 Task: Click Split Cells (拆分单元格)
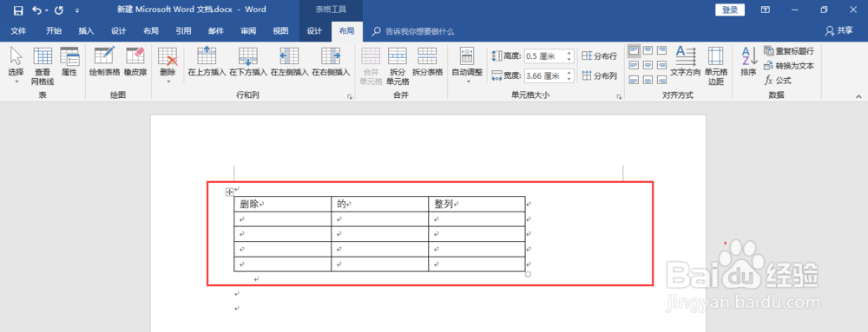[398, 65]
